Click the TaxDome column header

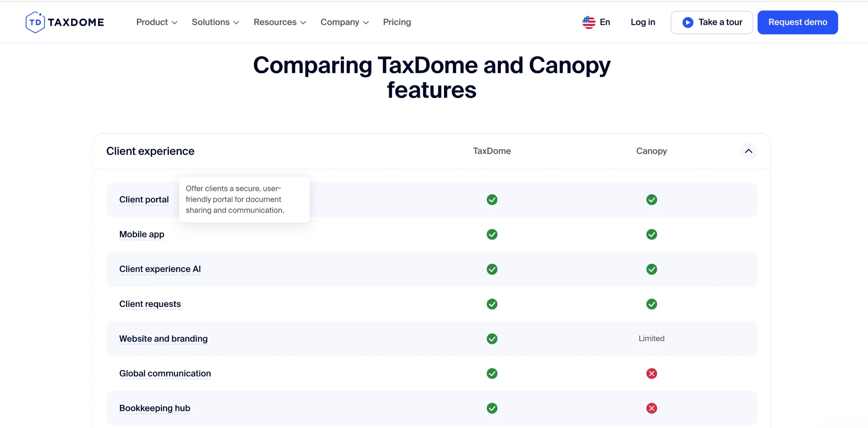click(492, 151)
